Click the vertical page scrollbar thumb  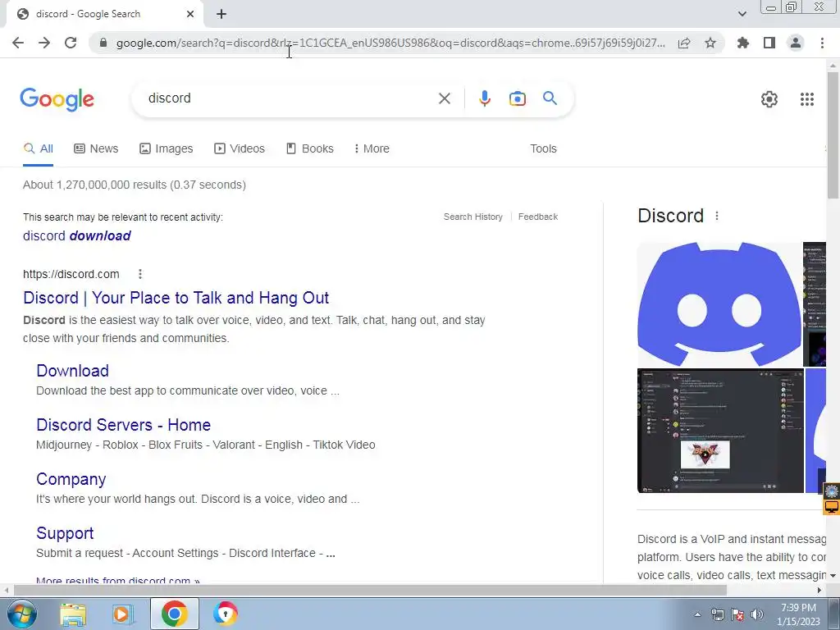(x=833, y=134)
